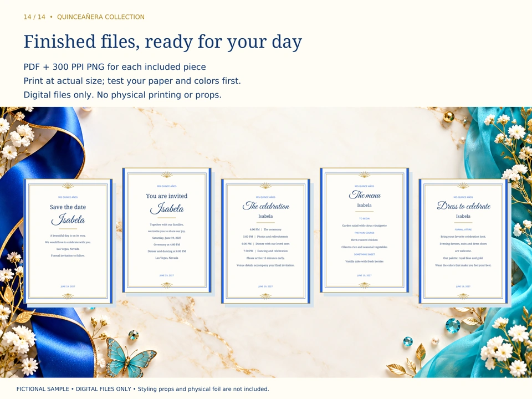The image size is (532, 399).
Task: Click the line 'Print at actual size; test your paper and colors first.'
Action: tap(132, 81)
